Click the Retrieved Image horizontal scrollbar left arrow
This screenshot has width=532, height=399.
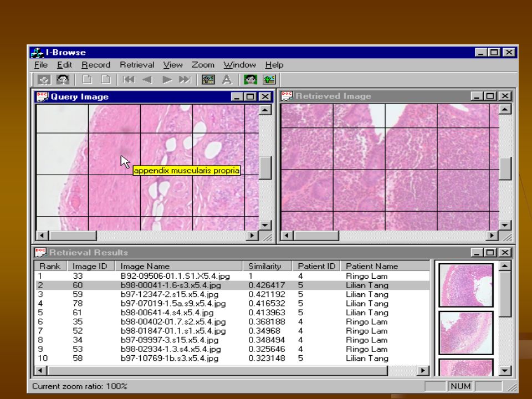coord(287,236)
